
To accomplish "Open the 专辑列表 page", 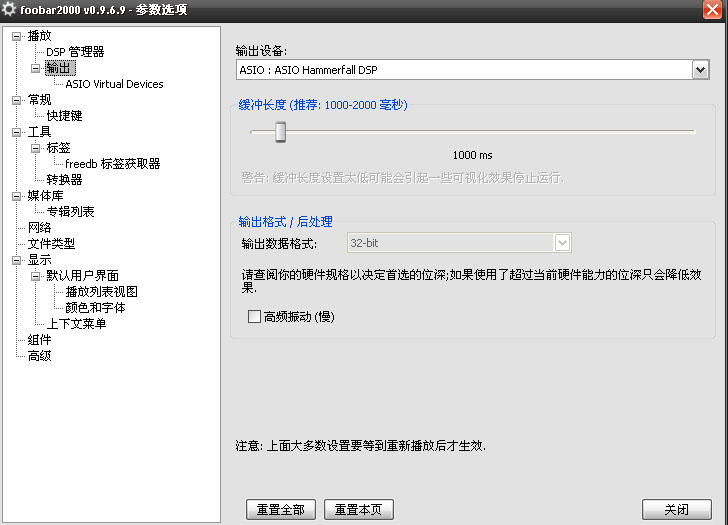I will click(71, 212).
